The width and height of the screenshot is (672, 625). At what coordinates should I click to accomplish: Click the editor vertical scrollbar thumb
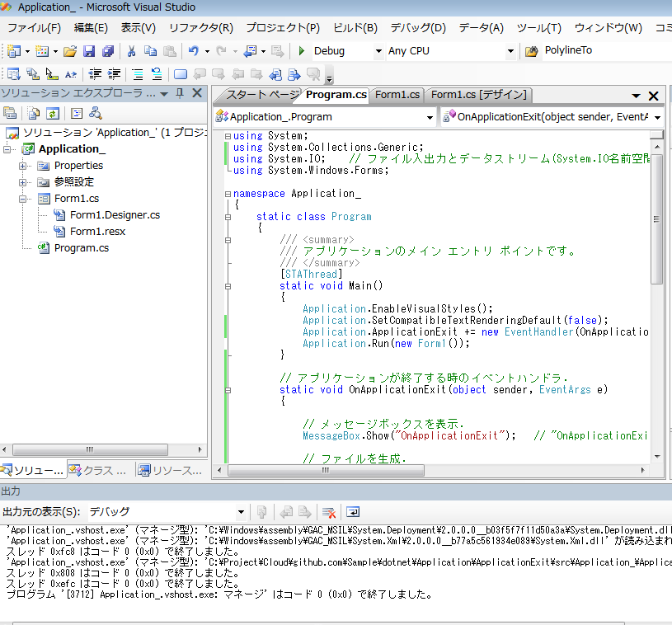pyautogui.click(x=656, y=219)
